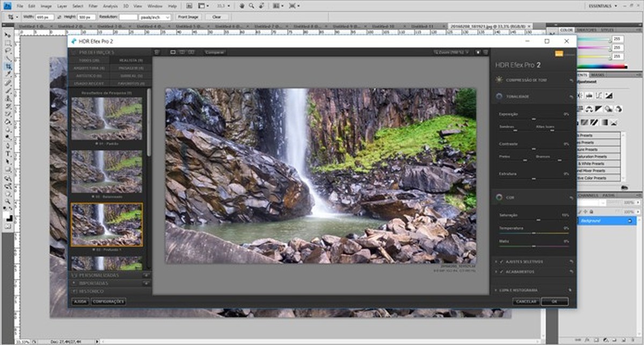Image resolution: width=644 pixels, height=345 pixels.
Task: Choose the 03 - Profundo 1 preset thumbnail
Action: click(107, 225)
